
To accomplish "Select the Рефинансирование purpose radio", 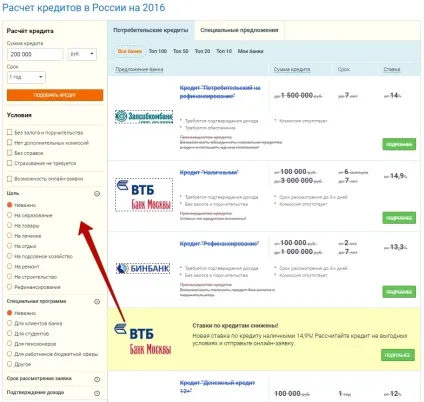I will coord(10,287).
